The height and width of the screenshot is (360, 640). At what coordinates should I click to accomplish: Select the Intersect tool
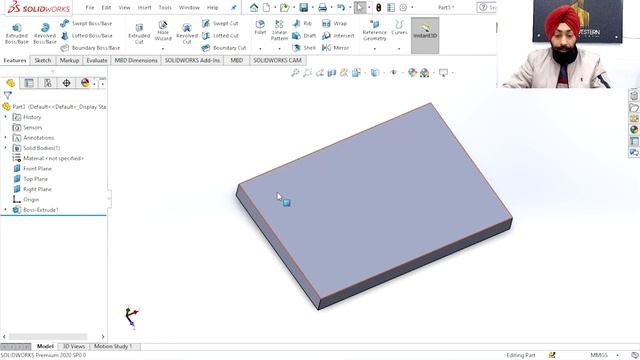pos(338,36)
